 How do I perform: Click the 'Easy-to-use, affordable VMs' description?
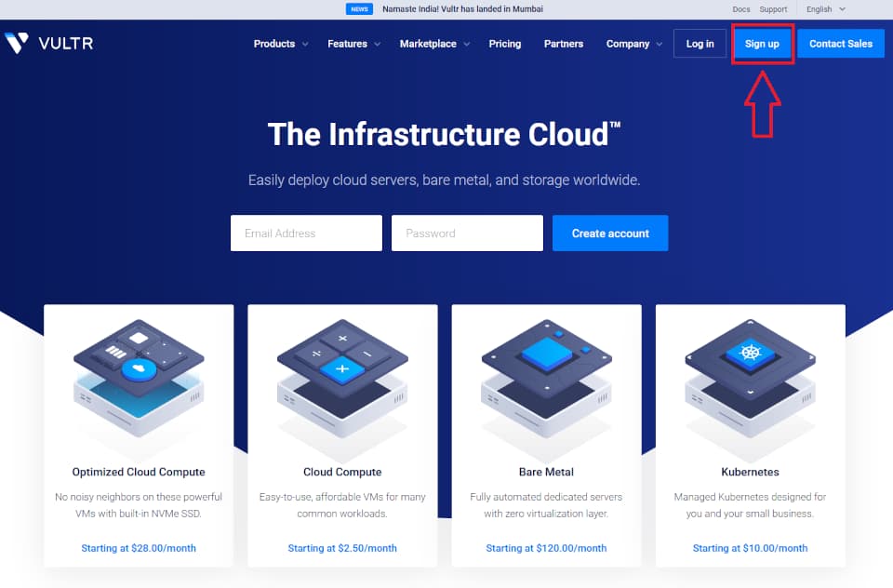tap(342, 505)
